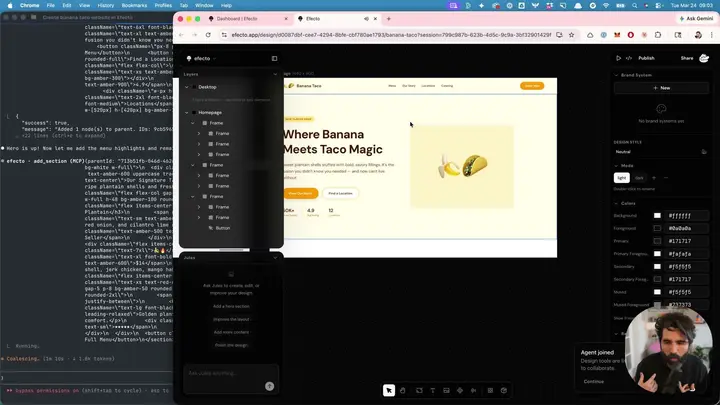Select the arrow Select tool in bottom toolbar
The image size is (720, 405).
click(x=388, y=390)
